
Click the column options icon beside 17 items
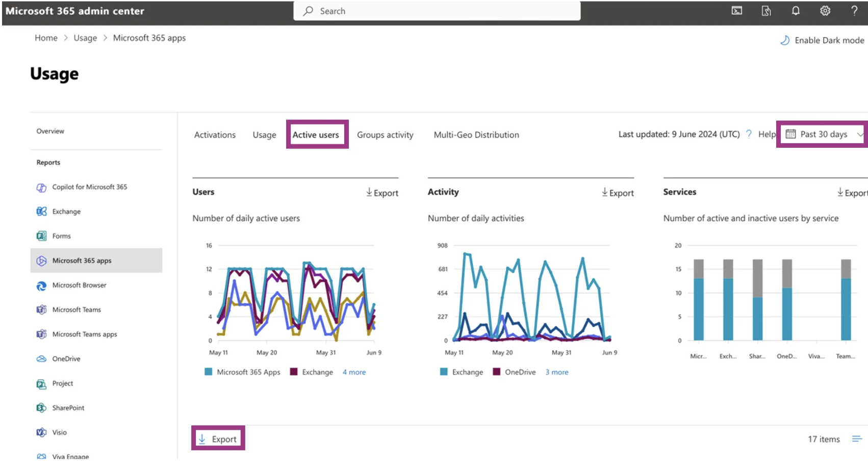857,439
